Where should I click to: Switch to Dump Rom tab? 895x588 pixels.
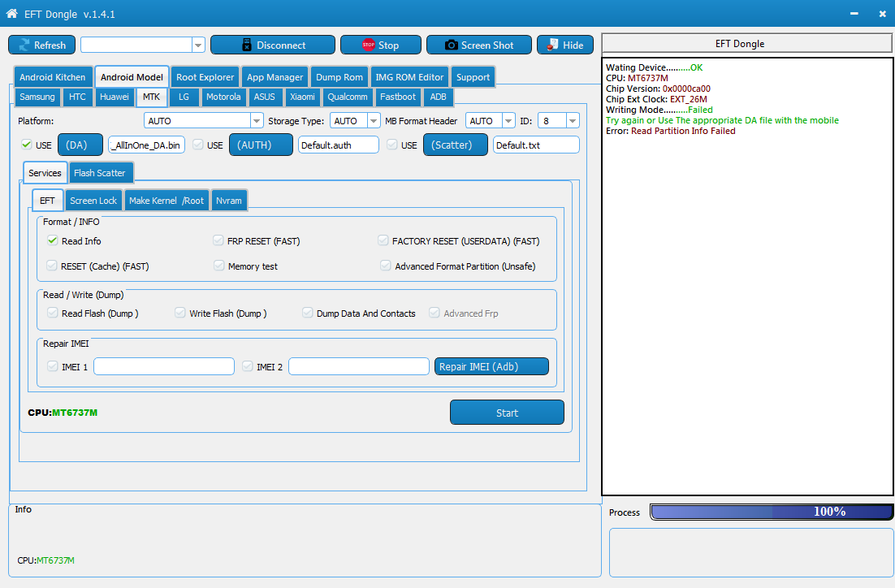click(339, 77)
